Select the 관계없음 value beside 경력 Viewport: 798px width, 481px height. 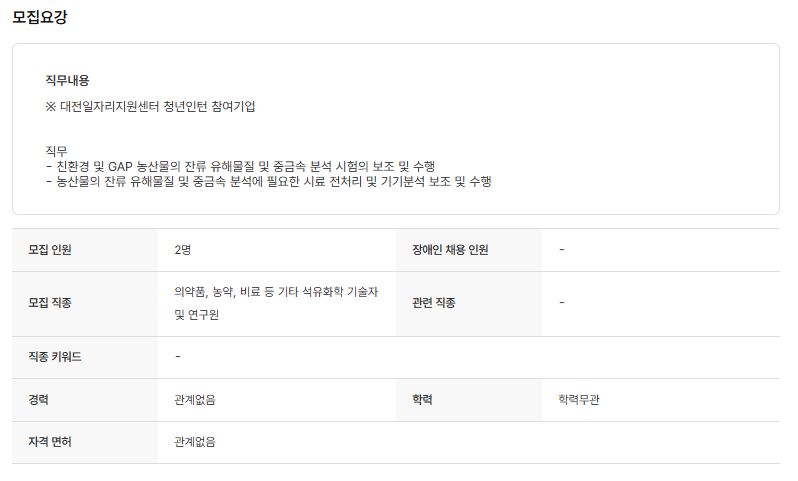pos(194,400)
